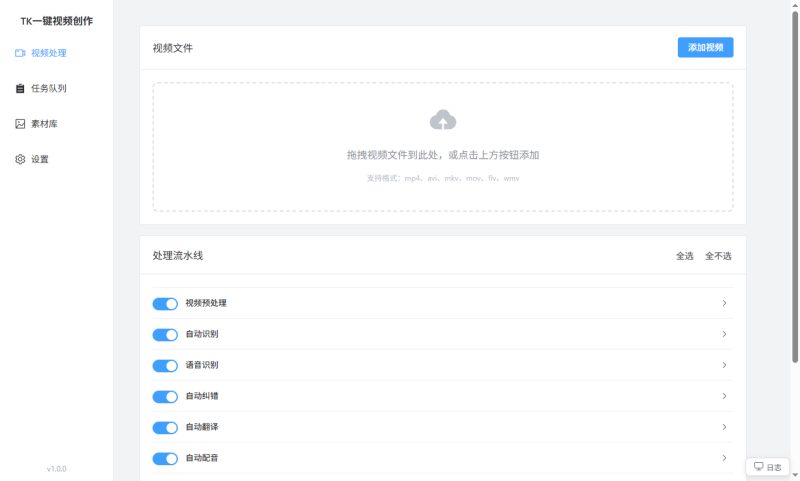800x481 pixels.
Task: Click 全不选 to deselect all steps
Action: coord(718,256)
